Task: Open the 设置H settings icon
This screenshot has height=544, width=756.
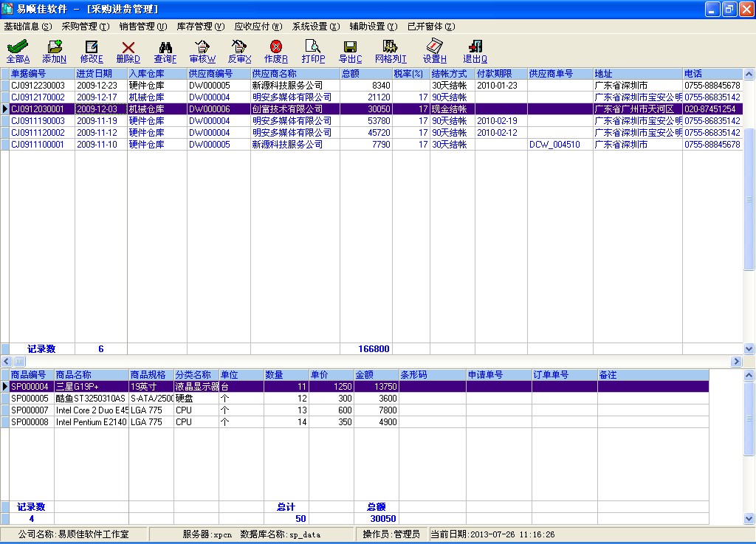Action: coord(434,47)
